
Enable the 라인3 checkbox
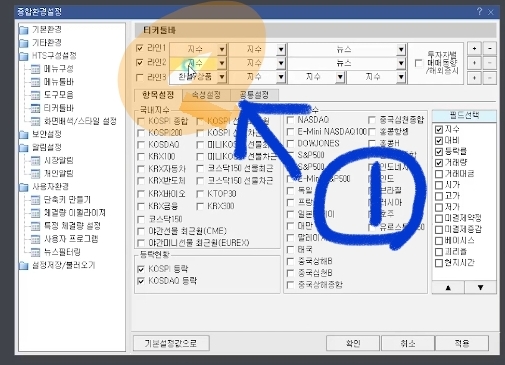140,78
